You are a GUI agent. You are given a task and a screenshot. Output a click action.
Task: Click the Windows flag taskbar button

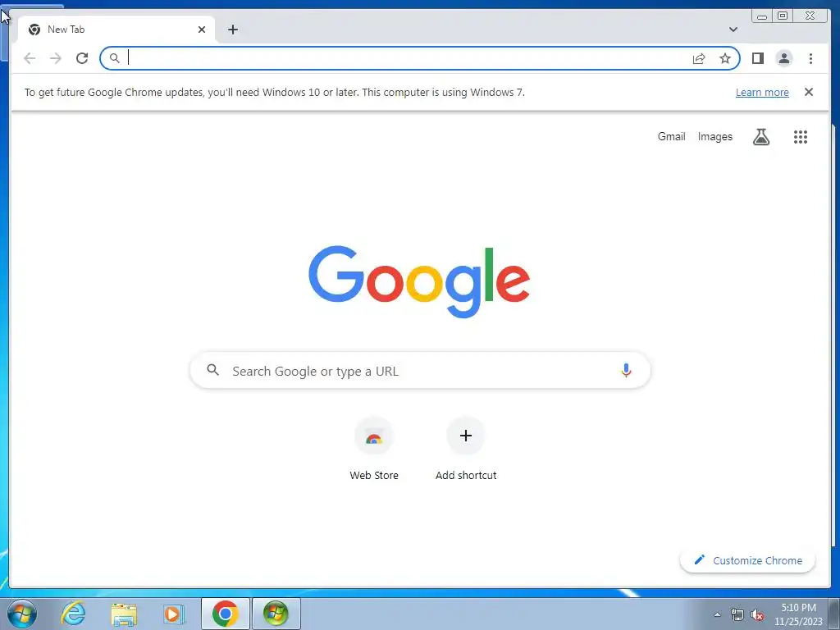pos(276,614)
